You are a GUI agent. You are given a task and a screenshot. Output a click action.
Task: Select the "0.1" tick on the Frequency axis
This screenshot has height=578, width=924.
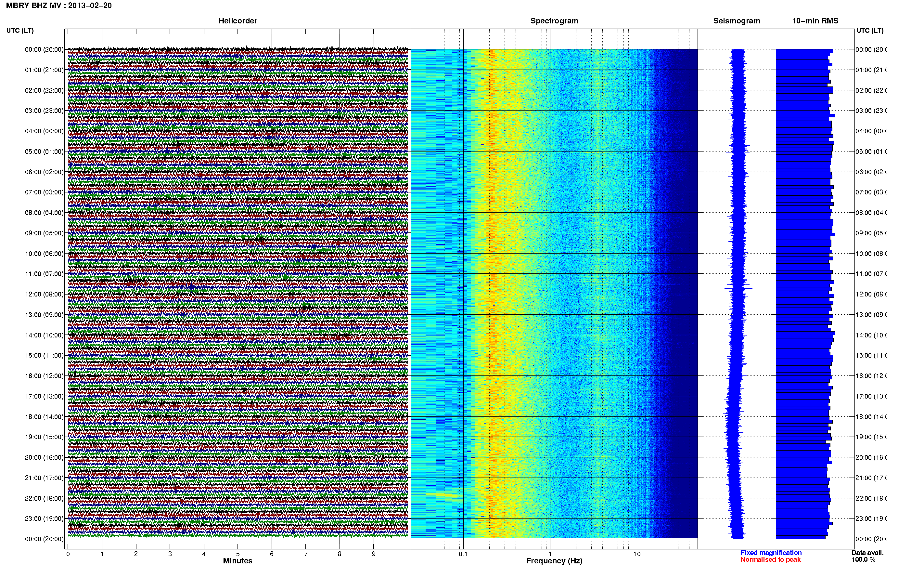pyautogui.click(x=463, y=554)
